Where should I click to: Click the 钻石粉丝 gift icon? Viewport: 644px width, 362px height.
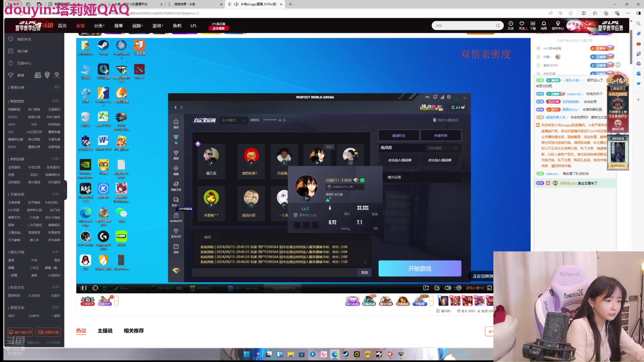click(x=352, y=301)
